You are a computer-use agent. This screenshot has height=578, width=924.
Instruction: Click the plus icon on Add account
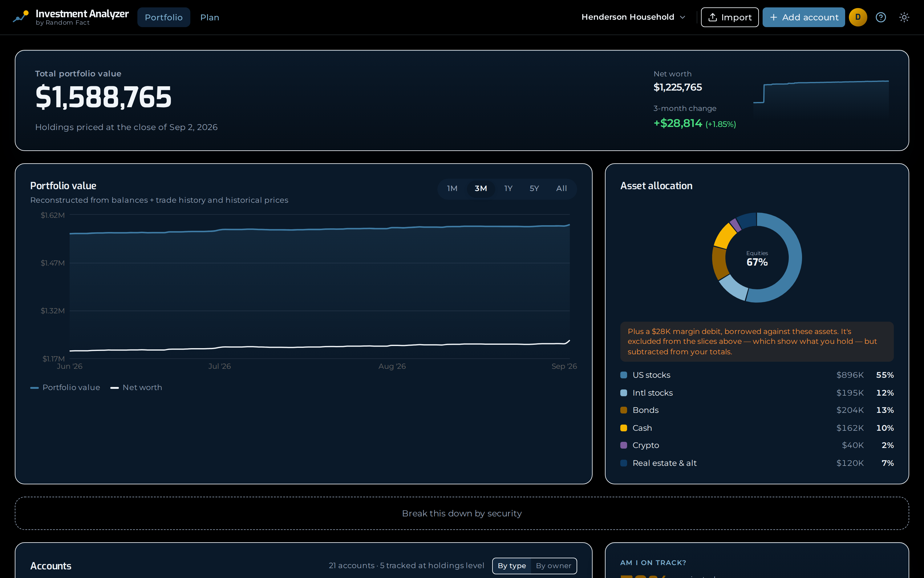pyautogui.click(x=773, y=17)
